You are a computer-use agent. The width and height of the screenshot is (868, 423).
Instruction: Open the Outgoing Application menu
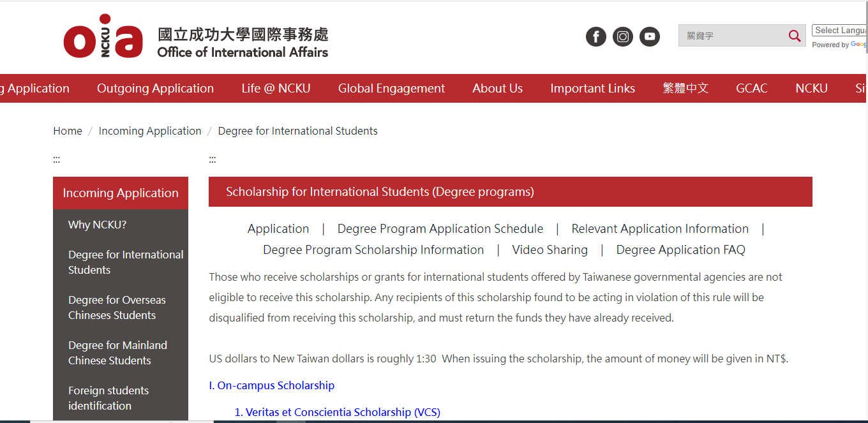click(x=155, y=89)
